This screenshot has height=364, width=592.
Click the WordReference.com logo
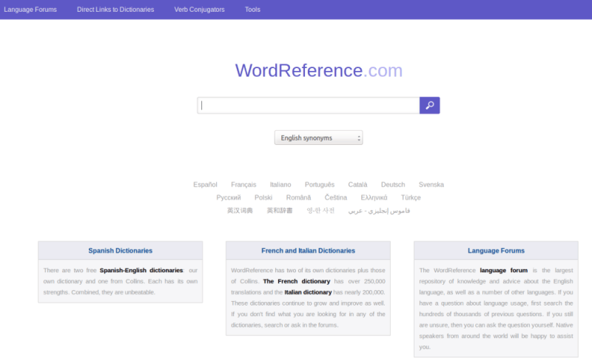pyautogui.click(x=319, y=70)
